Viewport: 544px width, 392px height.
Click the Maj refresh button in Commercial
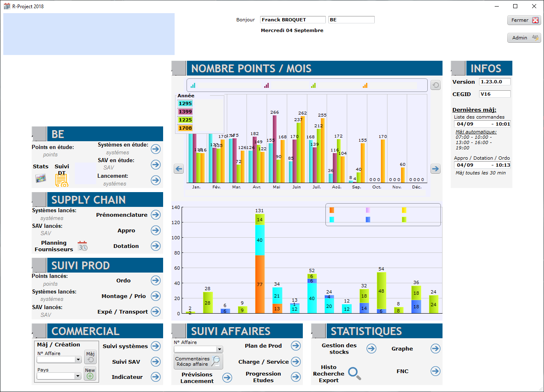[x=90, y=357]
